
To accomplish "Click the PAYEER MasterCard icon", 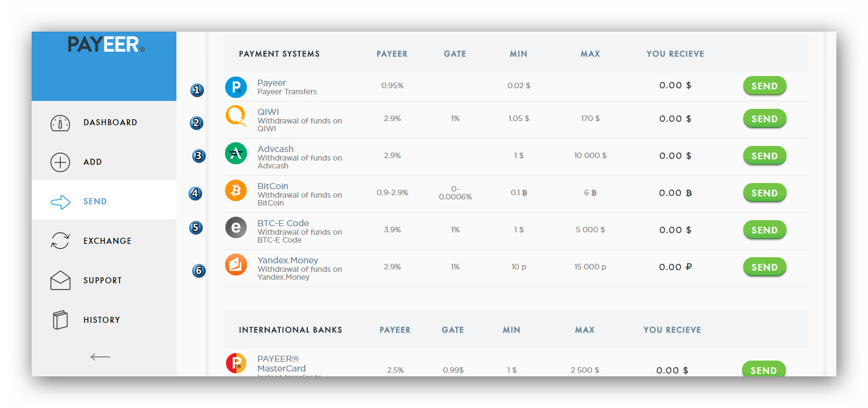I will pos(236,364).
